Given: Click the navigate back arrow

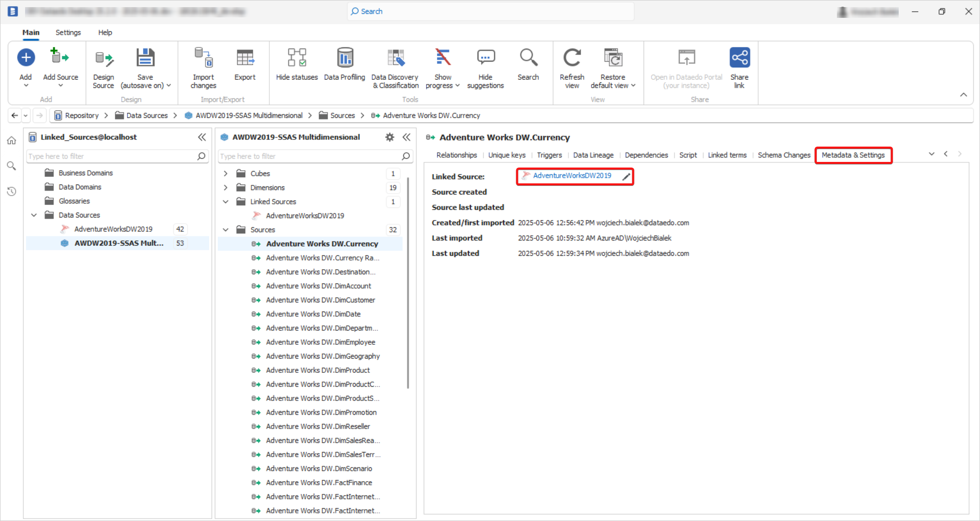Looking at the screenshot, I should [x=15, y=115].
